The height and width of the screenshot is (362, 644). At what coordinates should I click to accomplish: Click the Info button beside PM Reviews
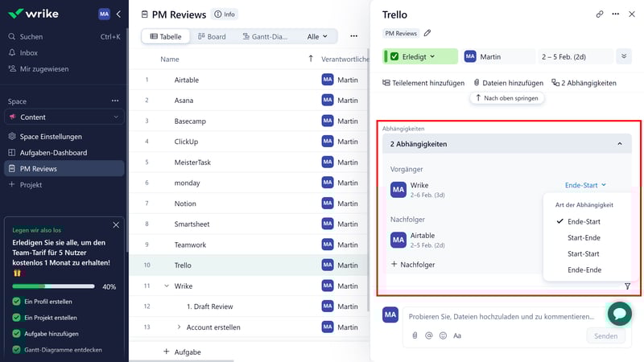(225, 14)
